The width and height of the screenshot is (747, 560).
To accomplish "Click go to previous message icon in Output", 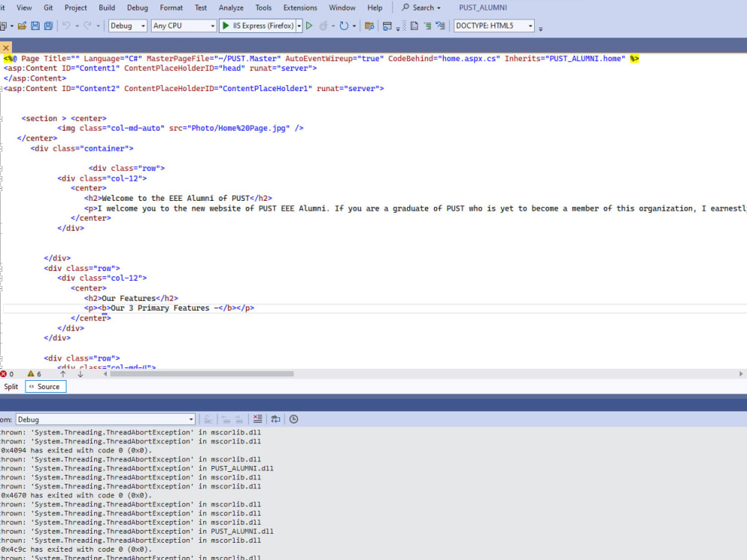I will (226, 419).
